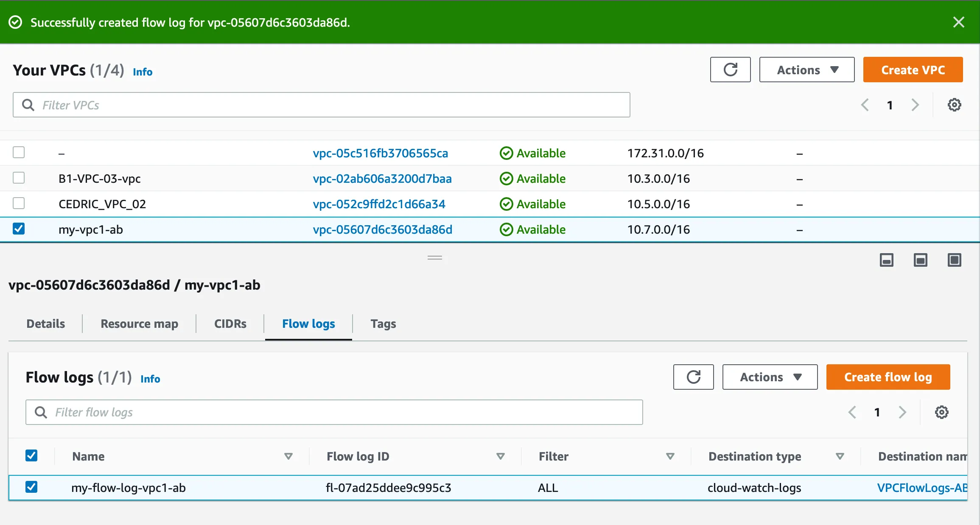Select the B1-VPC-03-vpc checkbox
The image size is (980, 525).
(19, 178)
